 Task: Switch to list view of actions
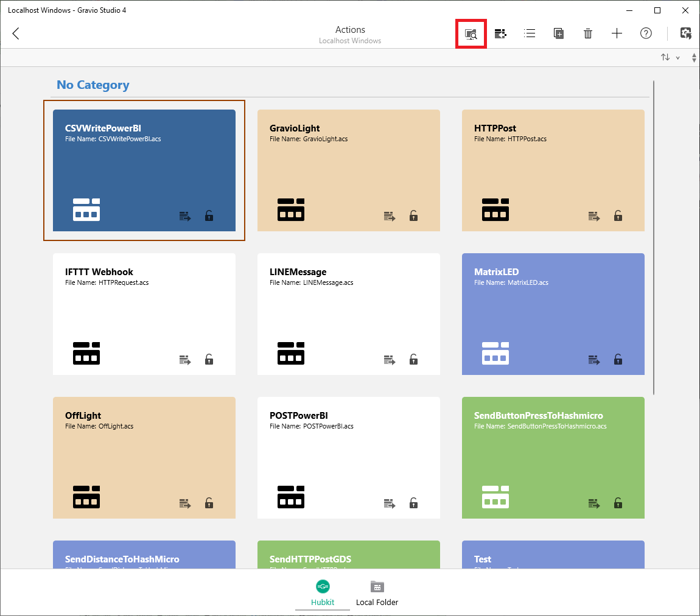(529, 33)
